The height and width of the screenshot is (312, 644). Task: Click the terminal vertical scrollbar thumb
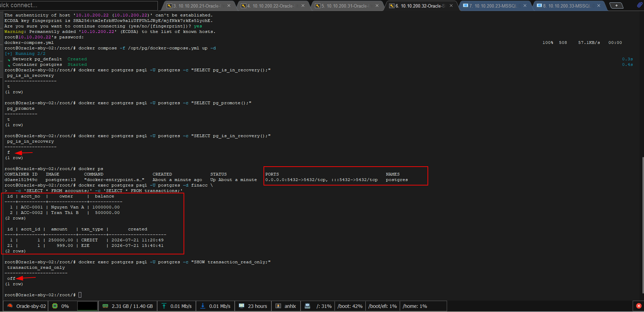click(x=643, y=225)
